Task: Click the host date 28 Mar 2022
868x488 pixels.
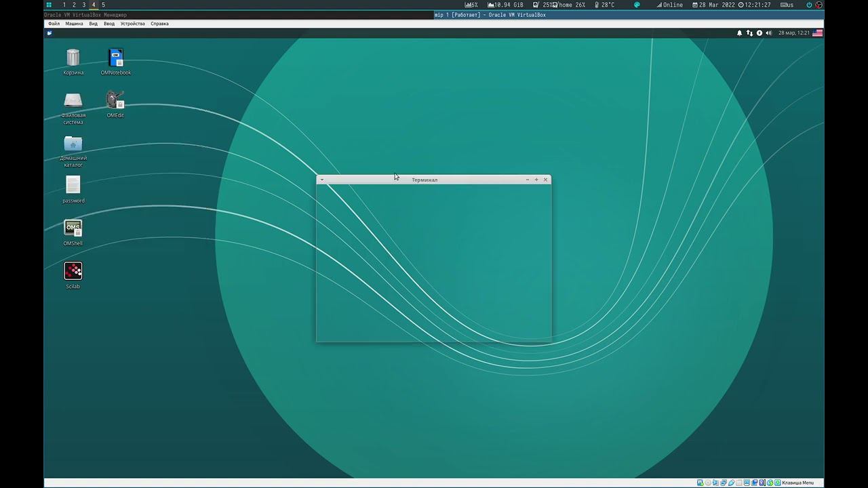Action: tap(713, 5)
